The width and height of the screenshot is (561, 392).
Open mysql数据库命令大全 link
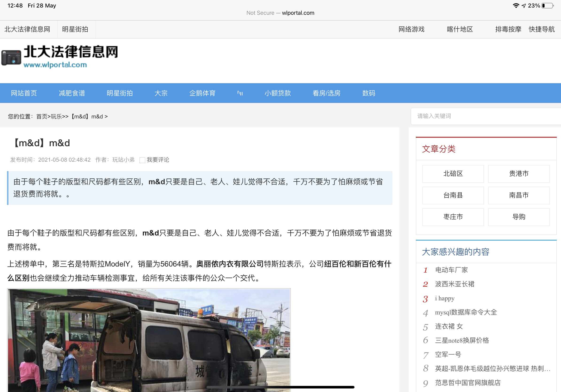tap(466, 312)
